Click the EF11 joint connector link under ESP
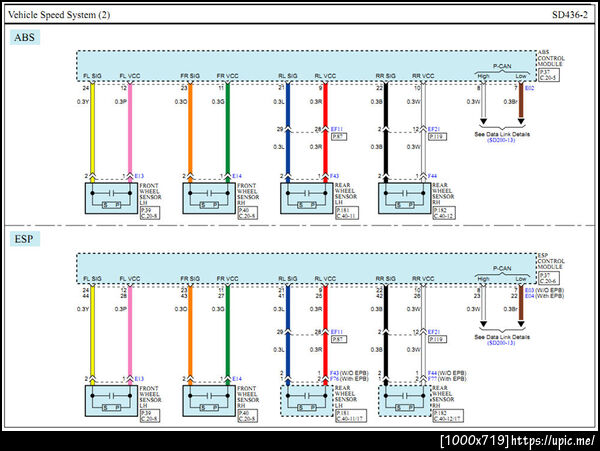Image resolution: width=600 pixels, height=451 pixels. [x=337, y=332]
